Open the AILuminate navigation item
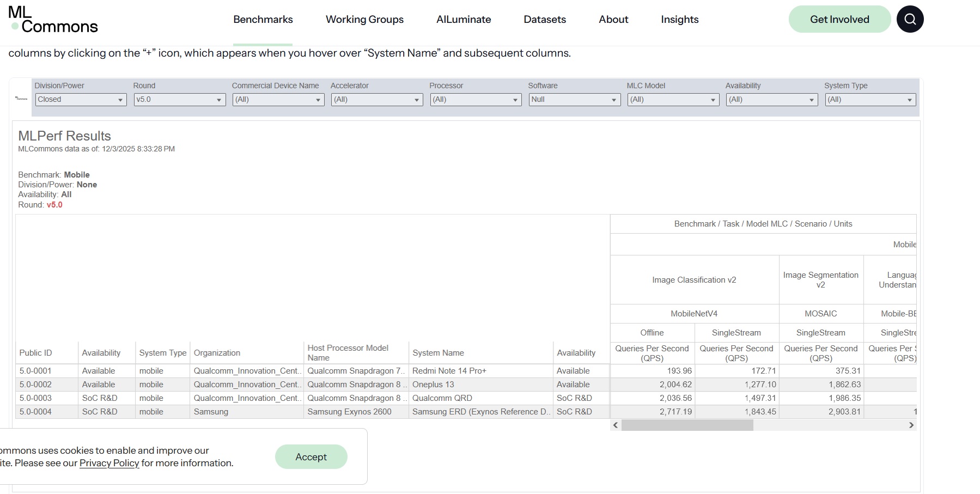The image size is (980, 494). click(x=464, y=20)
